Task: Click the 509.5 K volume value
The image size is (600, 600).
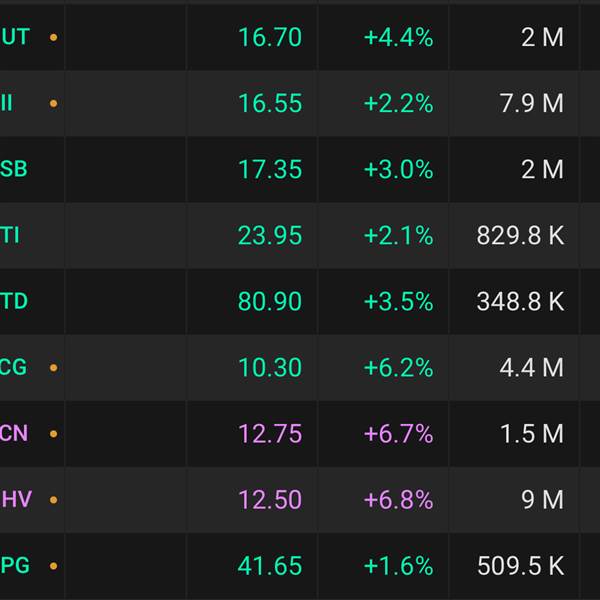Action: (x=520, y=566)
